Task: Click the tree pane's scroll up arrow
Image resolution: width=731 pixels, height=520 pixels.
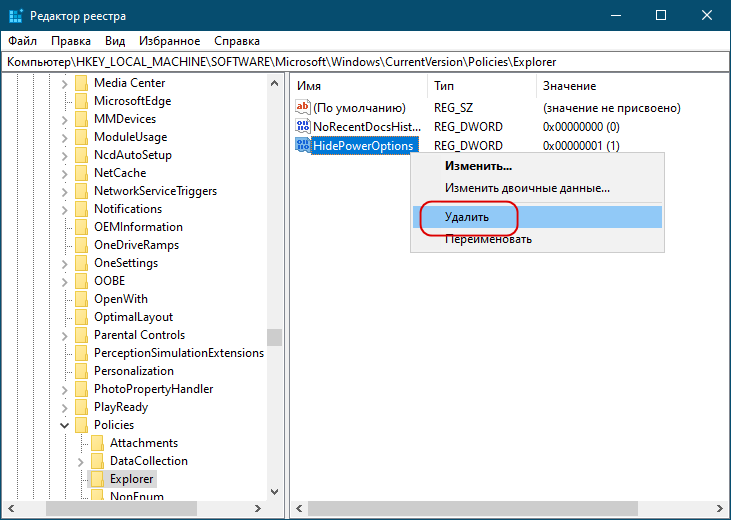Action: click(x=275, y=83)
